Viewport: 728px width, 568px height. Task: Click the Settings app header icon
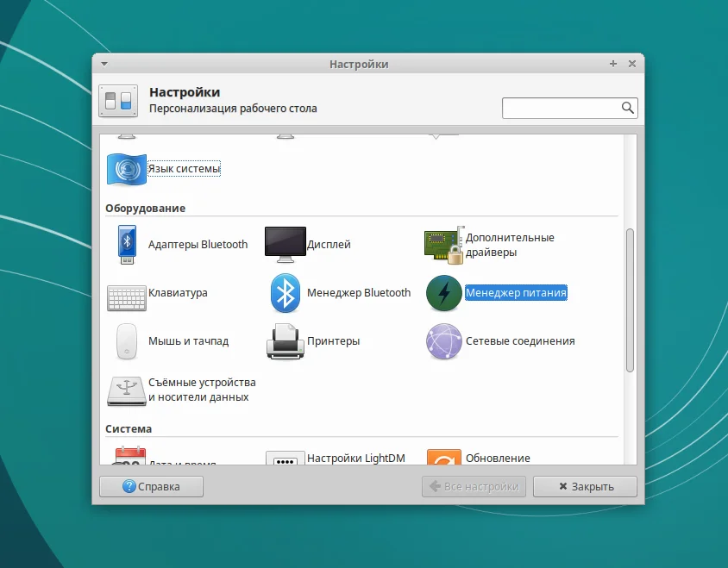118,101
